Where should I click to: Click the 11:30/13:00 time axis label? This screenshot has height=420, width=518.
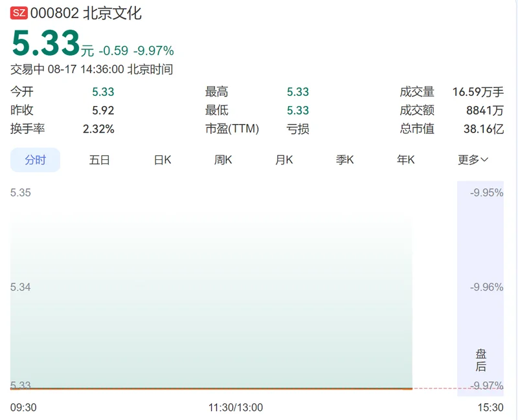tap(236, 408)
